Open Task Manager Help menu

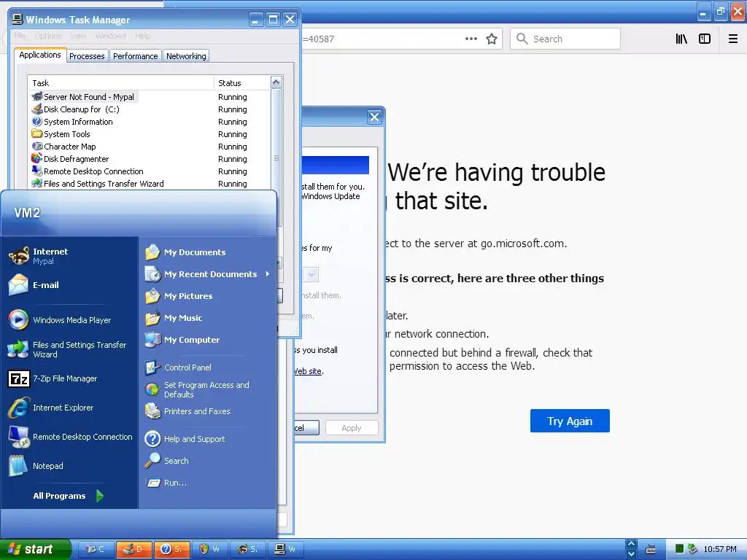click(142, 36)
